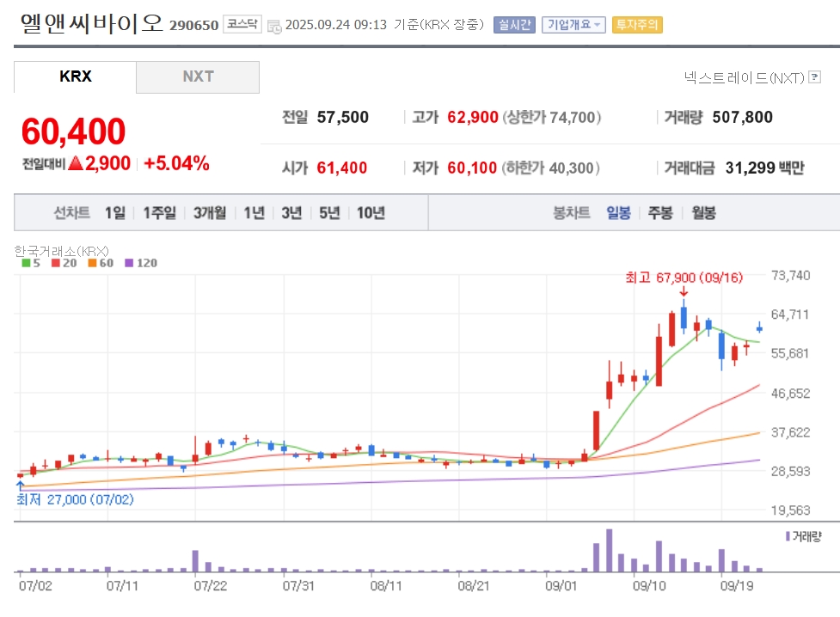The height and width of the screenshot is (617, 840).
Task: Click the 07/22 date label on chart axis
Action: [211, 586]
